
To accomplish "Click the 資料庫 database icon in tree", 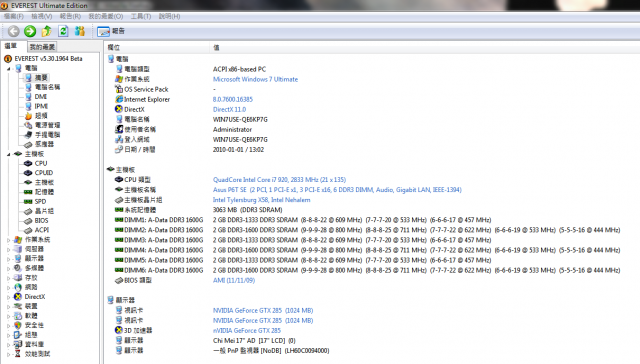I will pyautogui.click(x=18, y=344).
